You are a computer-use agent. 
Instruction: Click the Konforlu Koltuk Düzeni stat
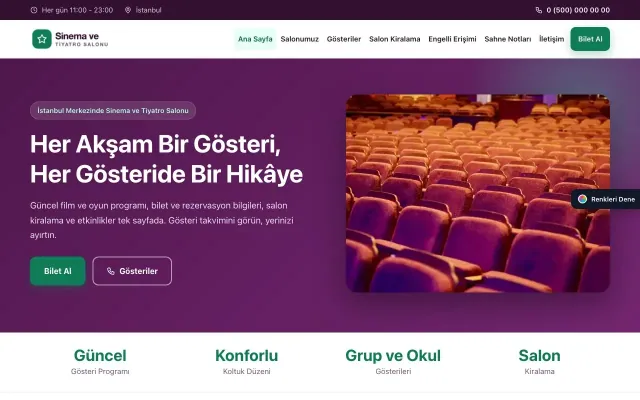click(x=247, y=362)
